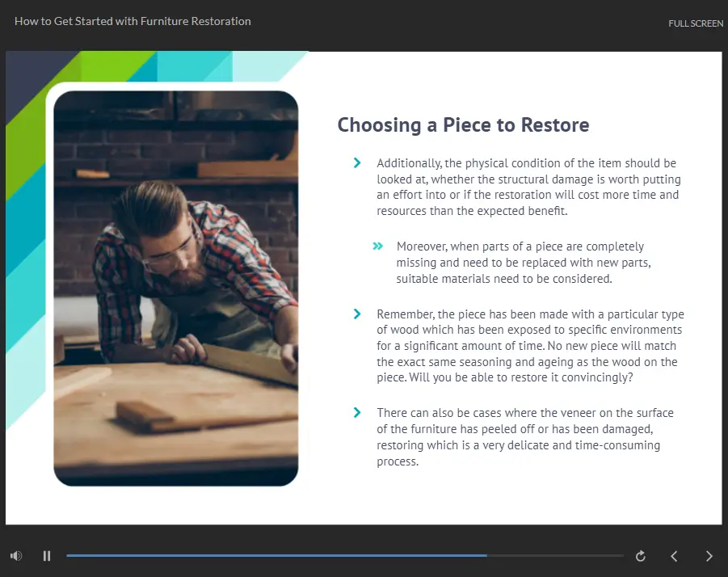Click the course title 'How to Get Started with Furniture Restoration'

pyautogui.click(x=133, y=21)
